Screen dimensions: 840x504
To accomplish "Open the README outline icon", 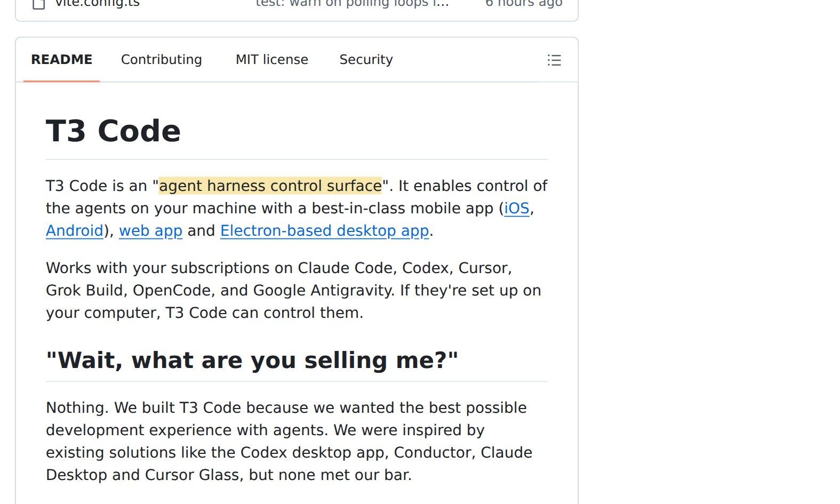I will (x=554, y=60).
